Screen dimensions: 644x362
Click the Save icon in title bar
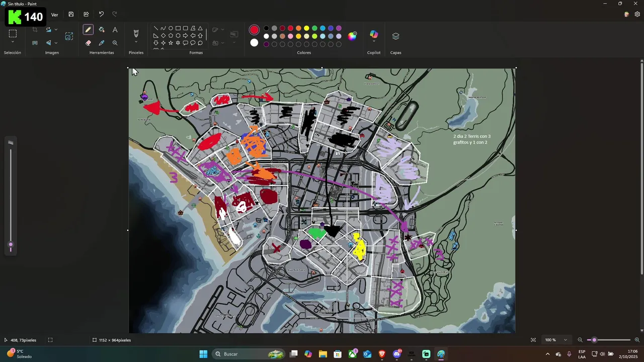coord(71,15)
